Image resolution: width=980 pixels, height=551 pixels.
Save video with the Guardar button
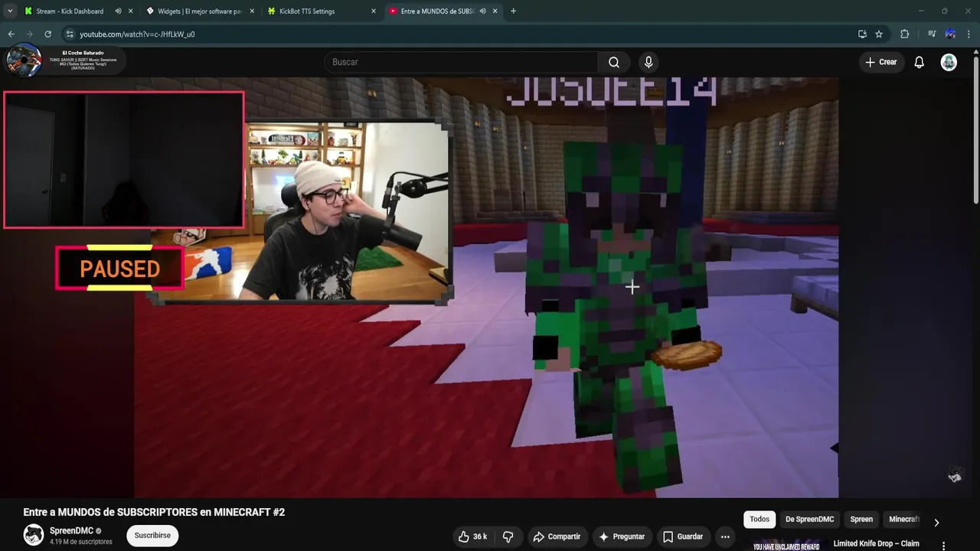[683, 536]
